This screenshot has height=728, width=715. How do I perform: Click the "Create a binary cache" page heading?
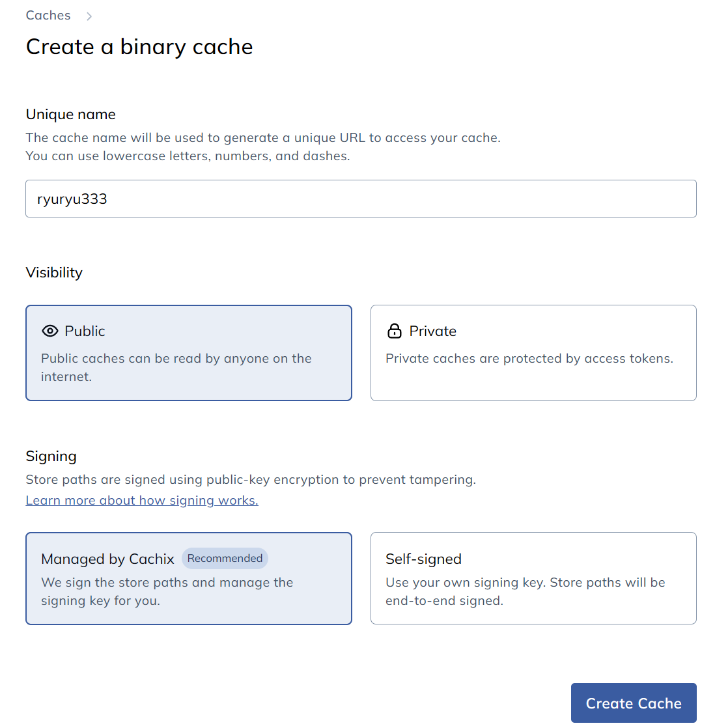pos(139,47)
